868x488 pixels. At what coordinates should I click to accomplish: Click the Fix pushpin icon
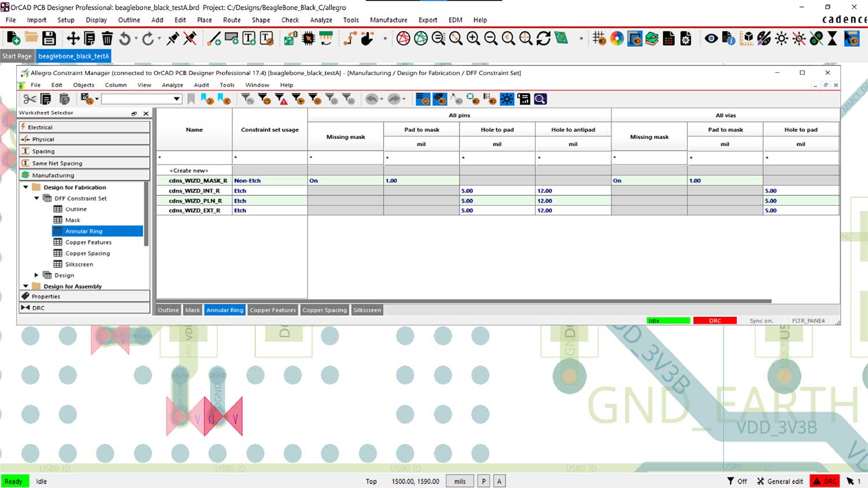[172, 38]
